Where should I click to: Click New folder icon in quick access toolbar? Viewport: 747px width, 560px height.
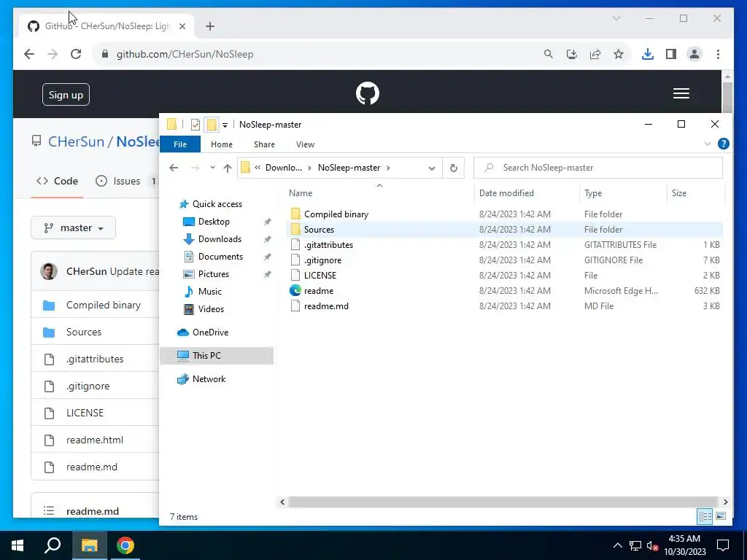(x=212, y=125)
